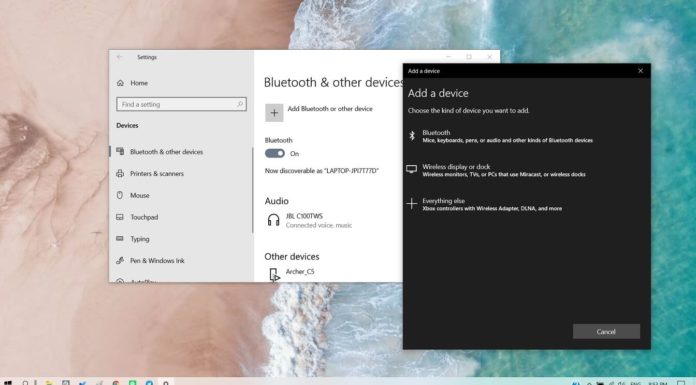This screenshot has width=696, height=385.
Task: Click the back arrow in Settings title bar
Action: tap(119, 57)
